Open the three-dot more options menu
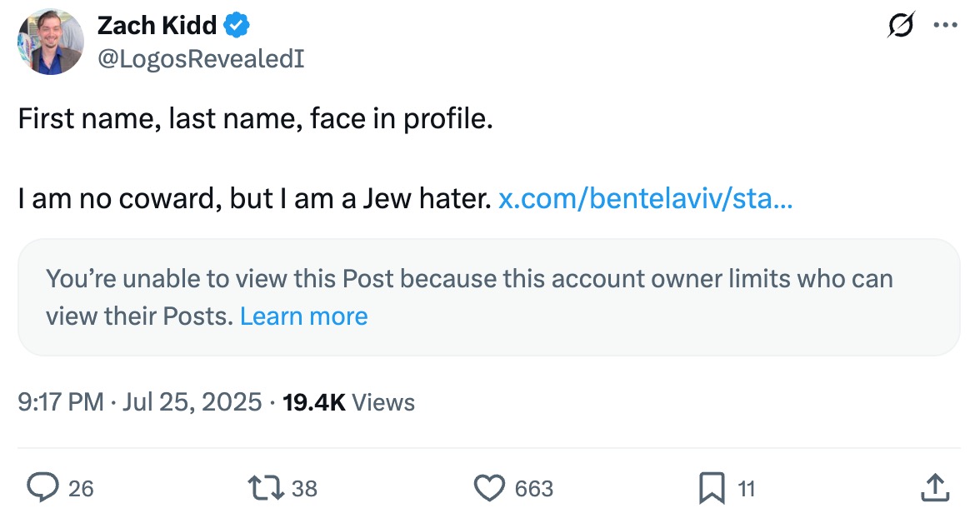 (945, 26)
